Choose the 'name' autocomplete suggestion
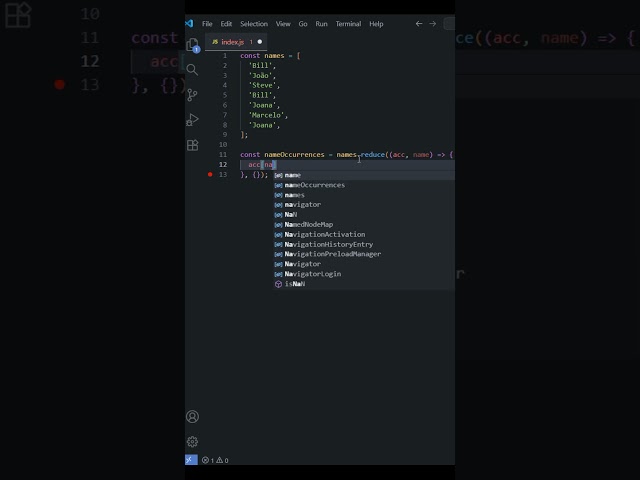640x480 pixels. click(364, 175)
